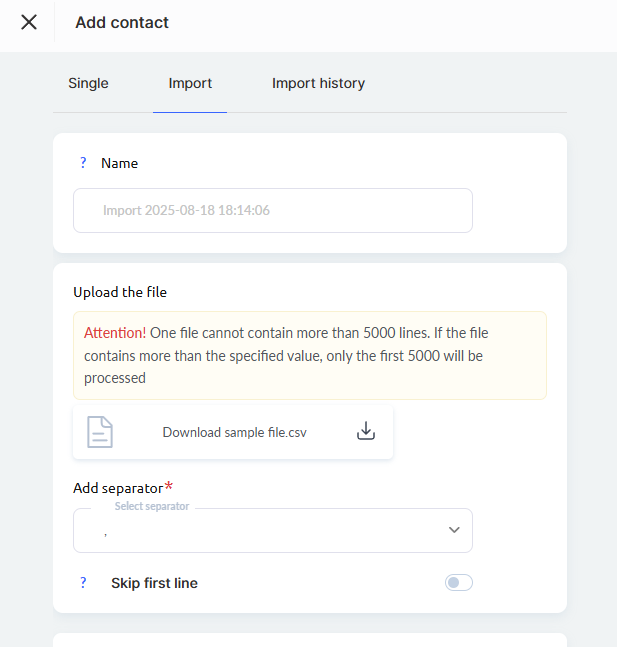Click the Skip first line label
617x647 pixels.
(154, 583)
